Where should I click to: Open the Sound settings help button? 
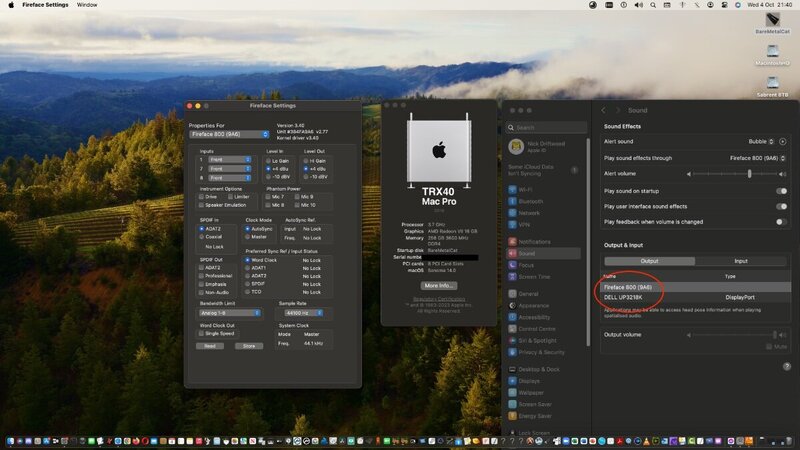pyautogui.click(x=786, y=366)
